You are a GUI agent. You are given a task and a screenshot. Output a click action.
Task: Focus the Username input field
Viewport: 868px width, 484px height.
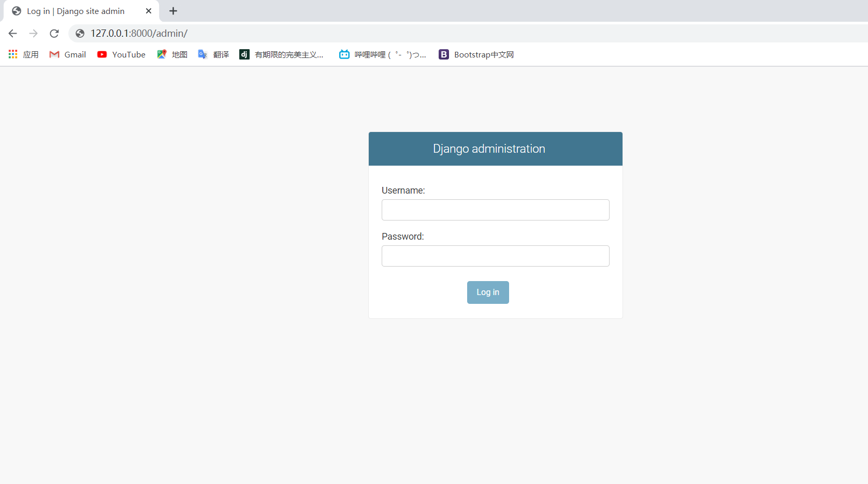tap(496, 210)
